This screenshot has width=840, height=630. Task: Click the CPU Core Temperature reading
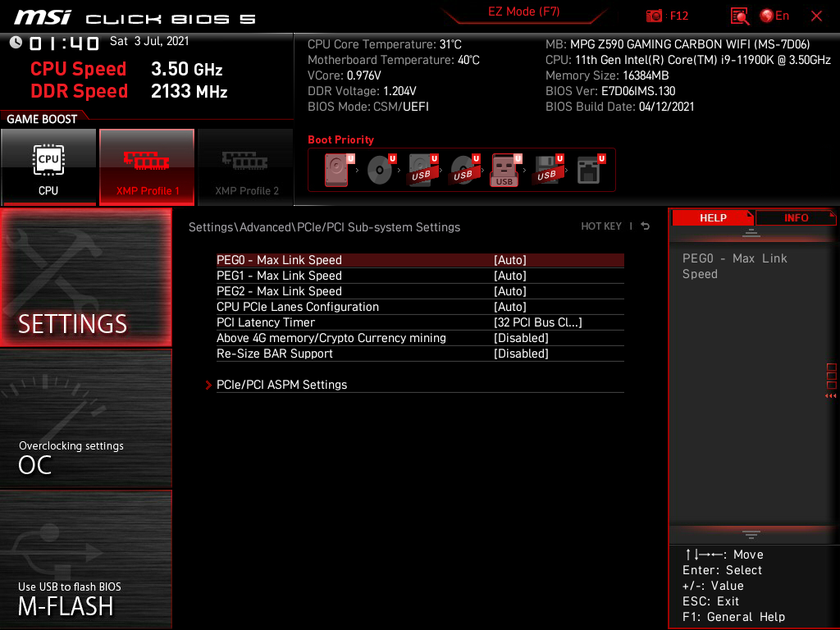pos(384,44)
